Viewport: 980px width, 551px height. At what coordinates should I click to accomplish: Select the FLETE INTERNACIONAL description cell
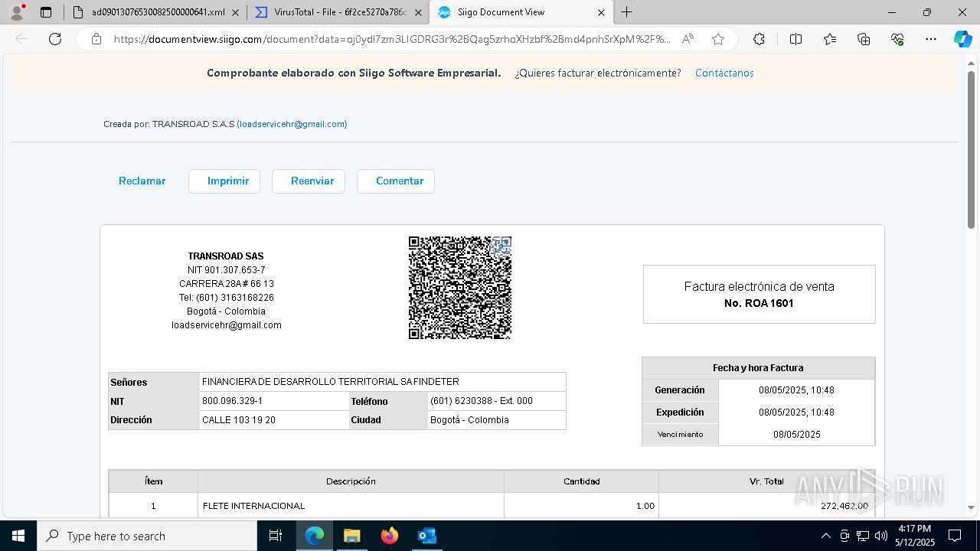pos(351,506)
